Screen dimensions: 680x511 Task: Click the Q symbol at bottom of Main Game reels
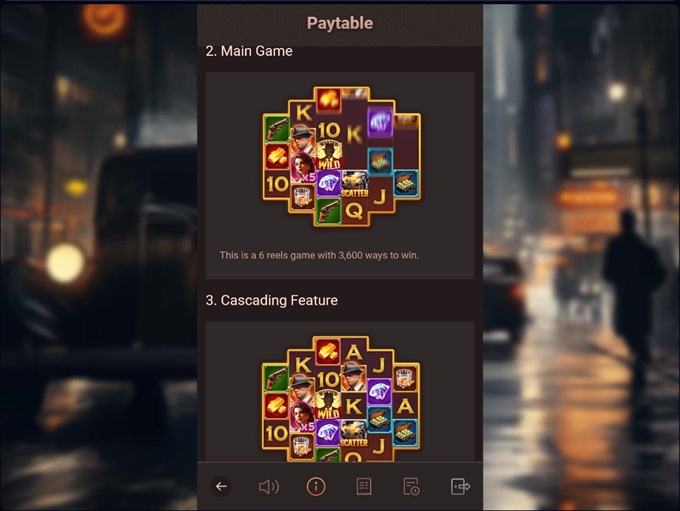[354, 211]
